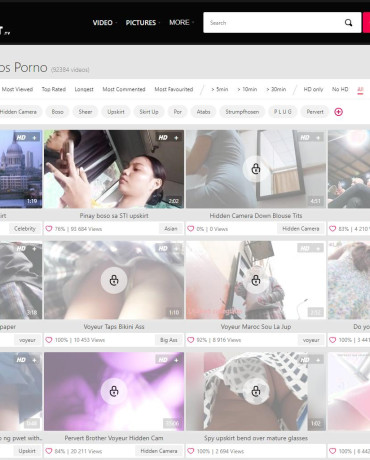Select the Atabs tag chip

[x=203, y=112]
